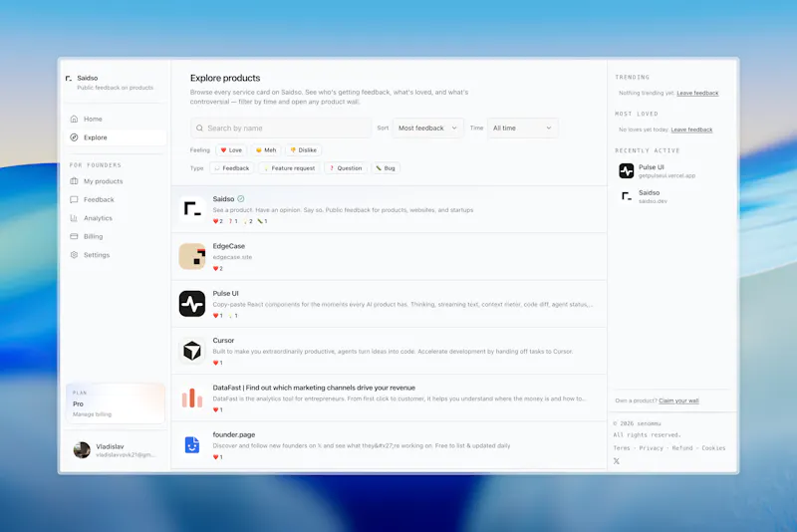Click Leave feedback link under Trending
The height and width of the screenshot is (532, 797).
(x=697, y=93)
